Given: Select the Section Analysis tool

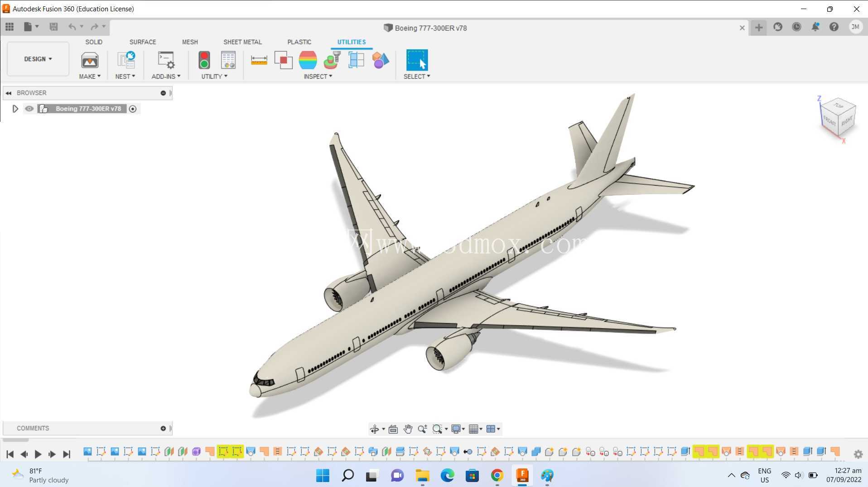Looking at the screenshot, I should click(356, 60).
